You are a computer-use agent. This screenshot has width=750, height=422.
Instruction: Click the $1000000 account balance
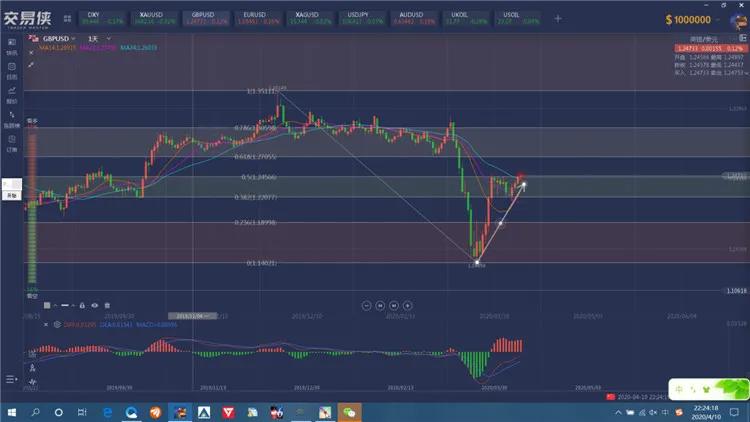pos(688,20)
